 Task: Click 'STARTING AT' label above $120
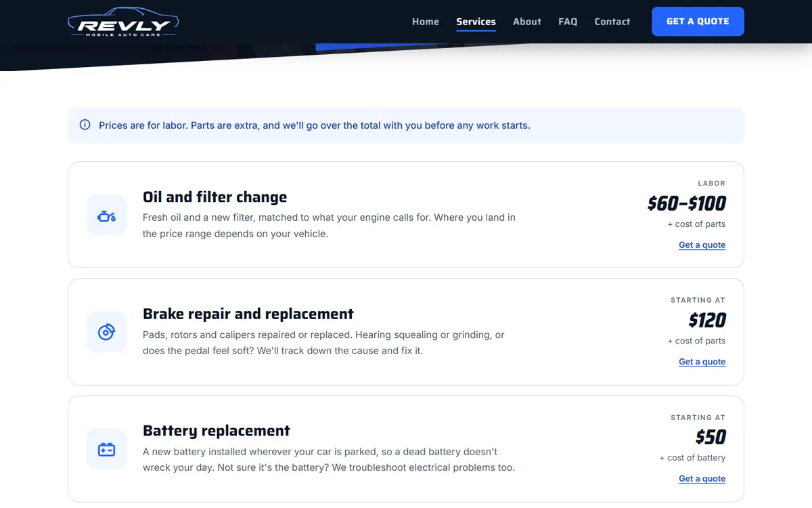coord(698,300)
